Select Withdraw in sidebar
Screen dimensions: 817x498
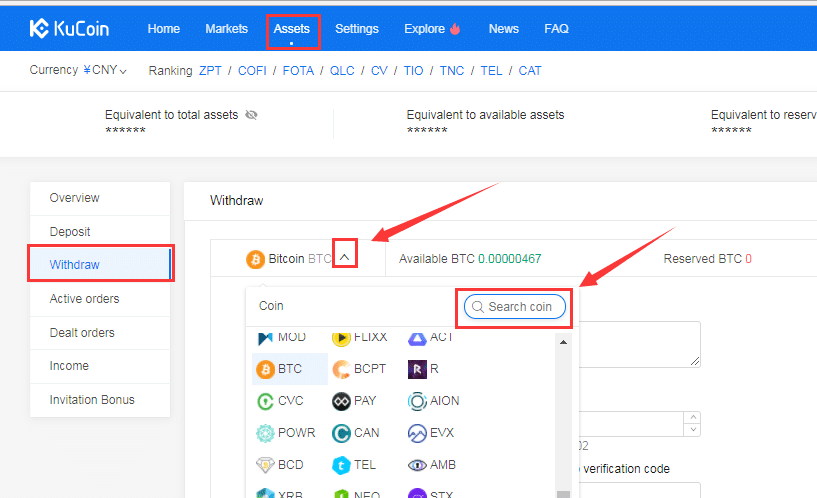pos(100,265)
